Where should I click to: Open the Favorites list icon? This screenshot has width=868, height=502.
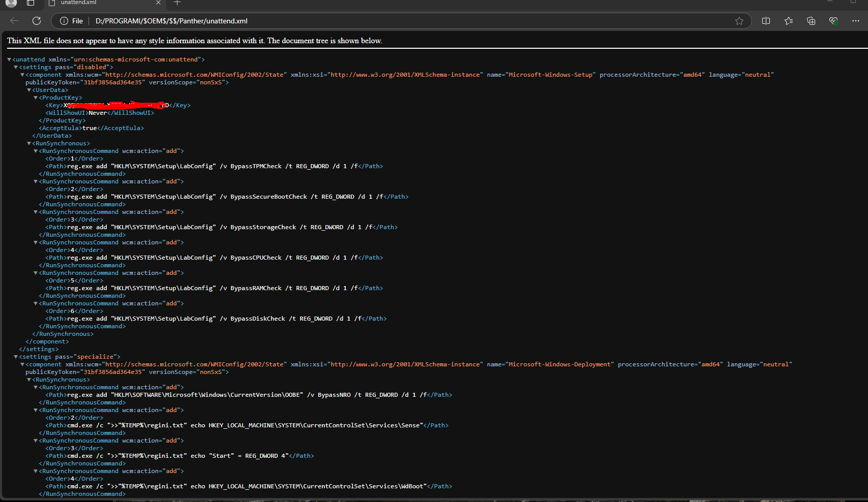click(x=789, y=21)
